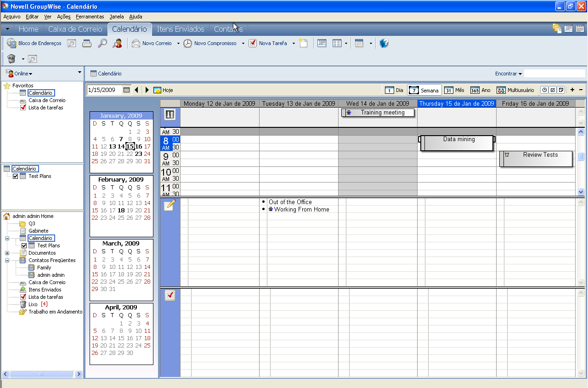The image size is (588, 388).
Task: Click the print calendar icon
Action: [x=86, y=43]
